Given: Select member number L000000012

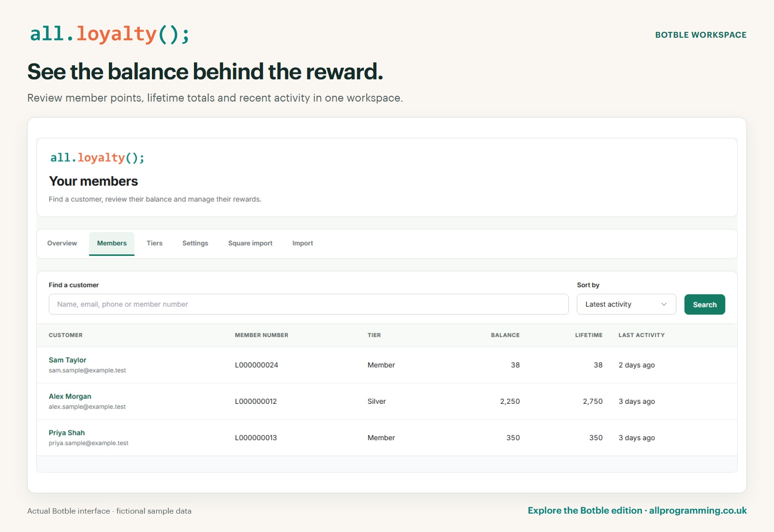Looking at the screenshot, I should (256, 401).
